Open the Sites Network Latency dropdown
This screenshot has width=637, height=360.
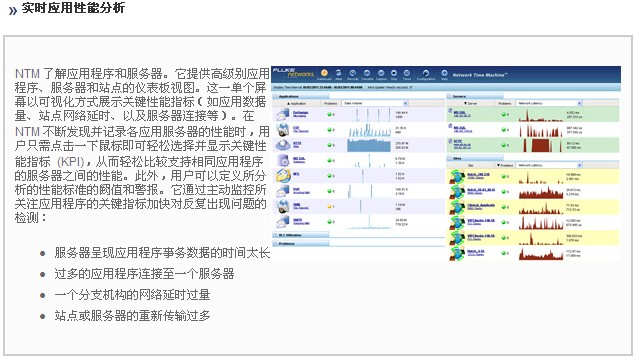(x=549, y=165)
